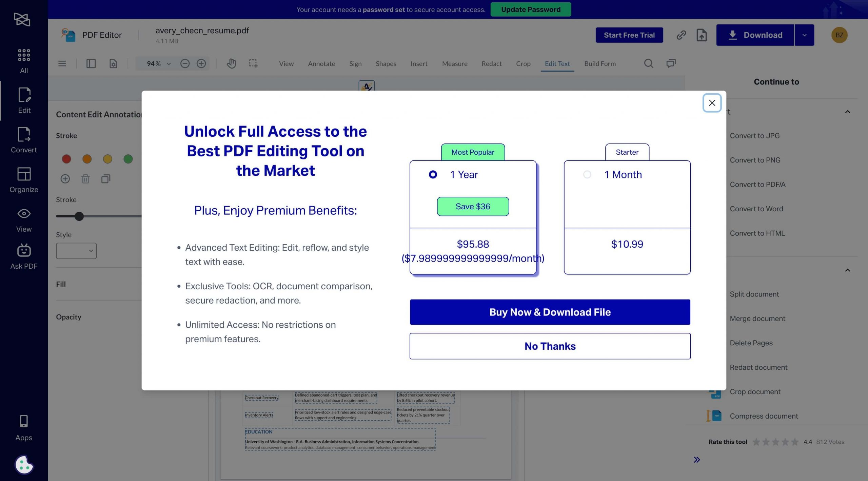
Task: Add a new stroke color
Action: click(x=65, y=179)
